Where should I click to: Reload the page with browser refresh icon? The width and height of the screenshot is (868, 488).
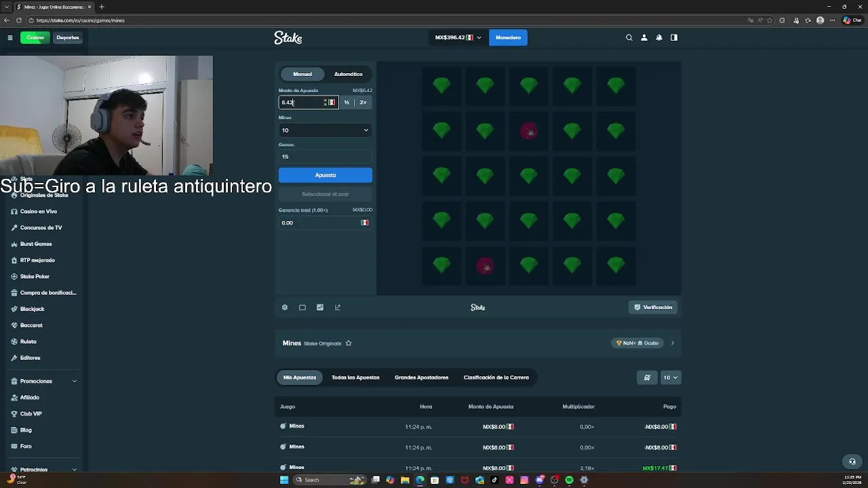pos(19,20)
